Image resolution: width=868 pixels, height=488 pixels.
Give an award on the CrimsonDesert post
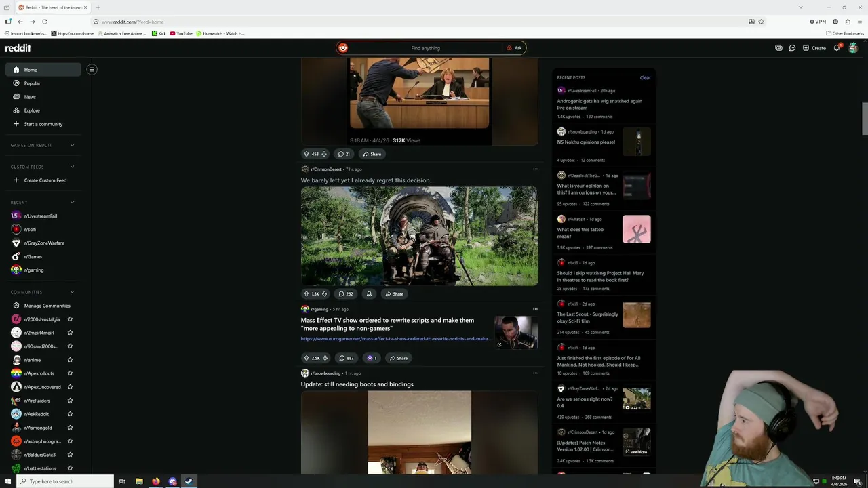[369, 293]
